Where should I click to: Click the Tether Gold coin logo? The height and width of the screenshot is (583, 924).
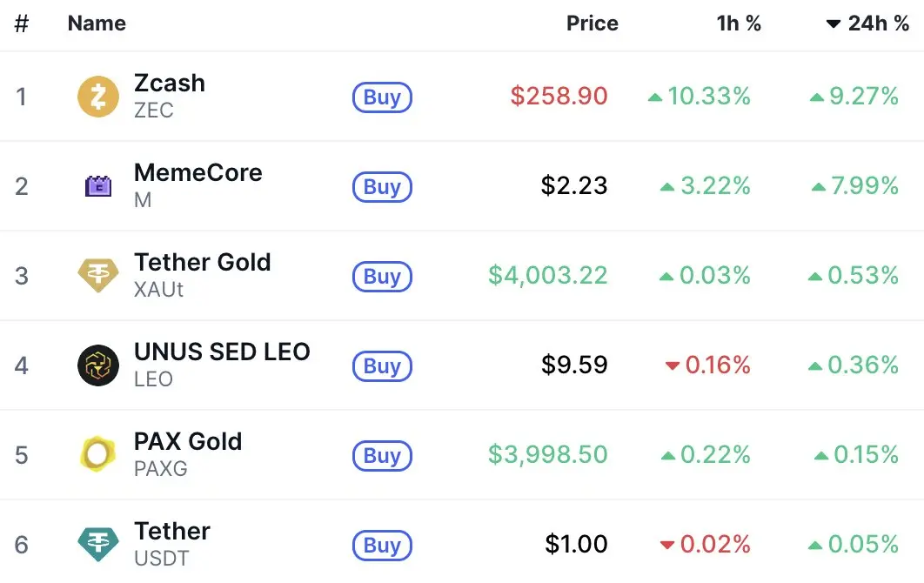[x=97, y=276]
